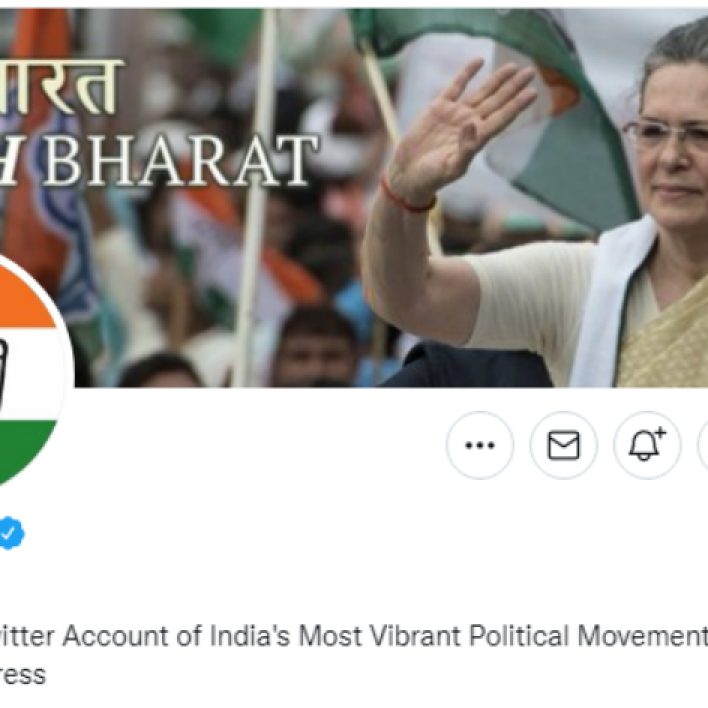708x708 pixels.
Task: Click the waving hand in the banner
Action: tap(456, 131)
